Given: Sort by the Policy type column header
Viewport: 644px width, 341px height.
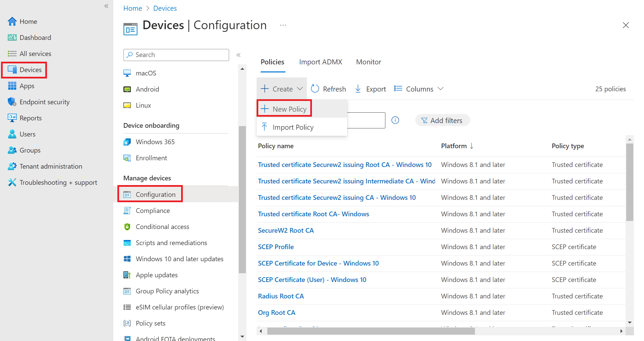Looking at the screenshot, I should point(568,146).
